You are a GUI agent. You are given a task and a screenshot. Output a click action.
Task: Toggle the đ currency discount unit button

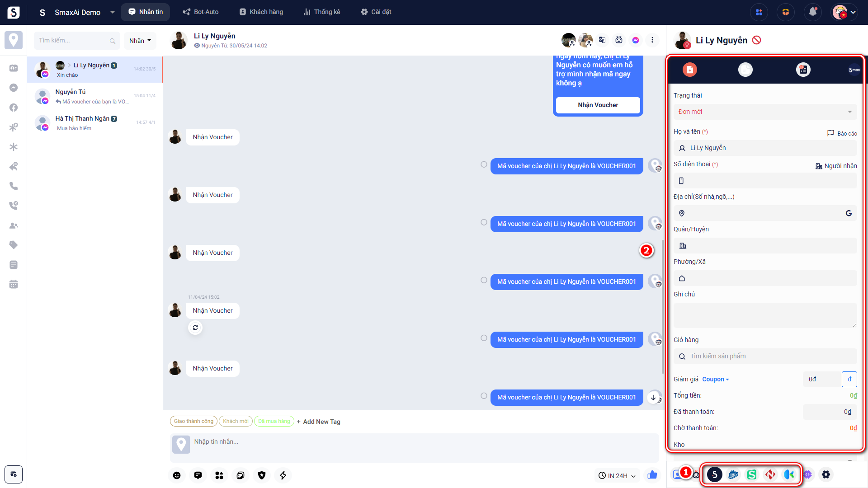click(x=849, y=379)
